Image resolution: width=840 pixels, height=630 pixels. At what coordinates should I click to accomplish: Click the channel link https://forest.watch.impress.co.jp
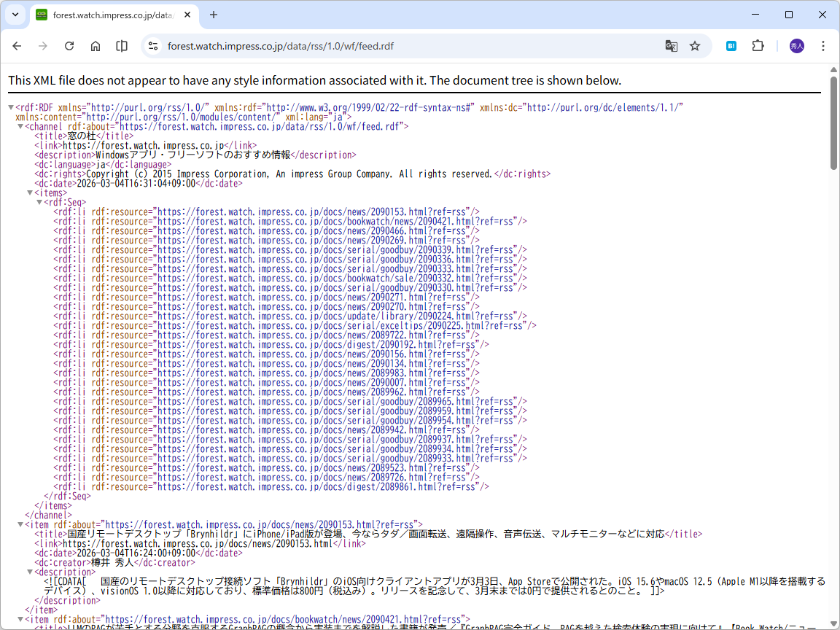[x=143, y=146]
